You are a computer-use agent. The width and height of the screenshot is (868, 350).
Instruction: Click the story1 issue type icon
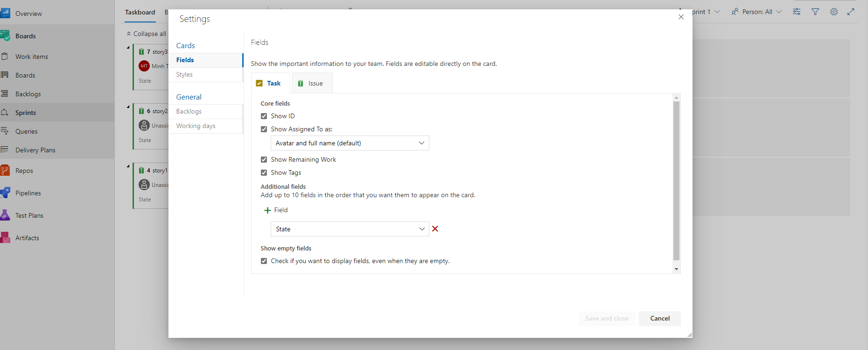click(x=141, y=170)
